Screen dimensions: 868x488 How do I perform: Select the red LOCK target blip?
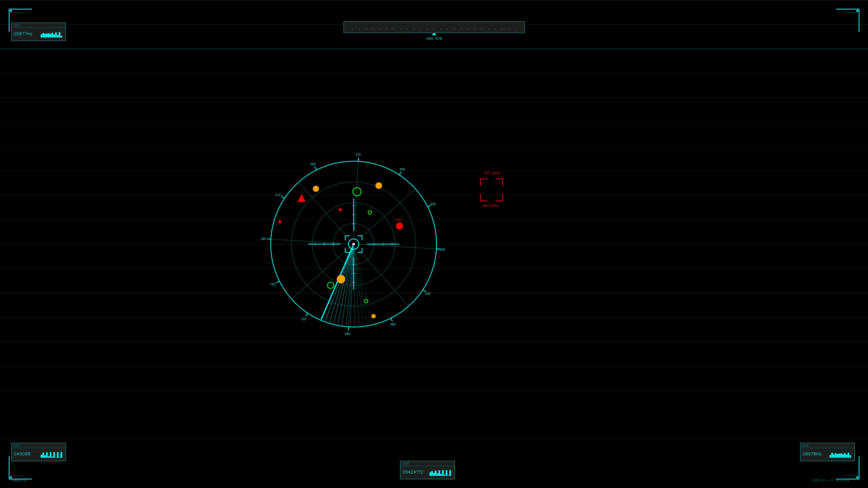399,226
